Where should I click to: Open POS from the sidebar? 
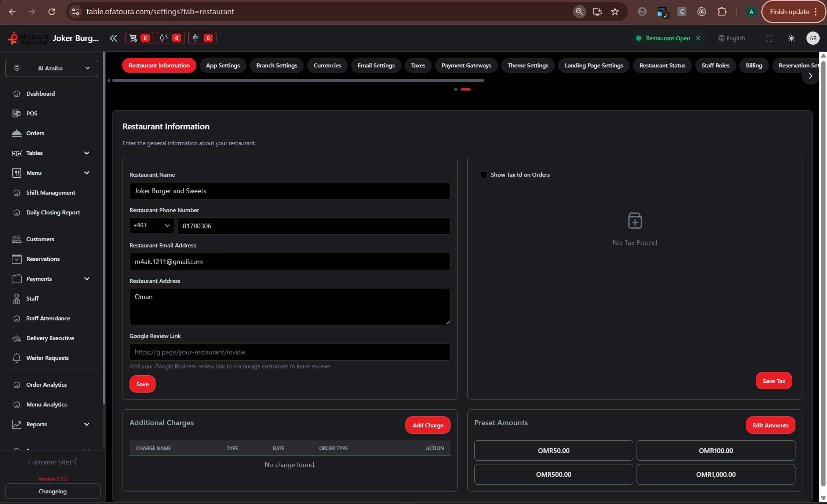click(x=32, y=113)
